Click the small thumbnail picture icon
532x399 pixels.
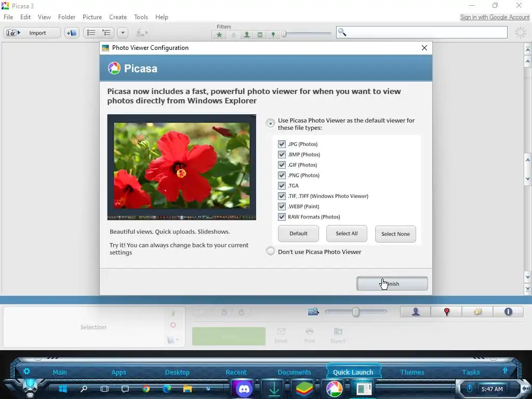tap(313, 312)
